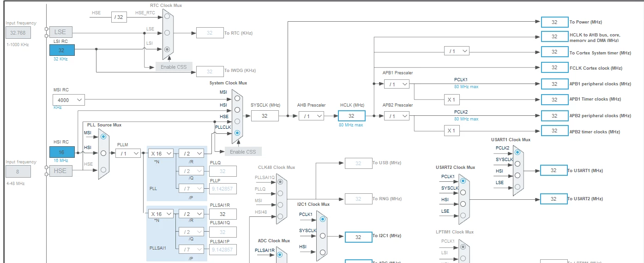Viewport: 644px width, 263px height.
Task: Click the Enable CSS button near PLLCLK
Action: point(243,152)
